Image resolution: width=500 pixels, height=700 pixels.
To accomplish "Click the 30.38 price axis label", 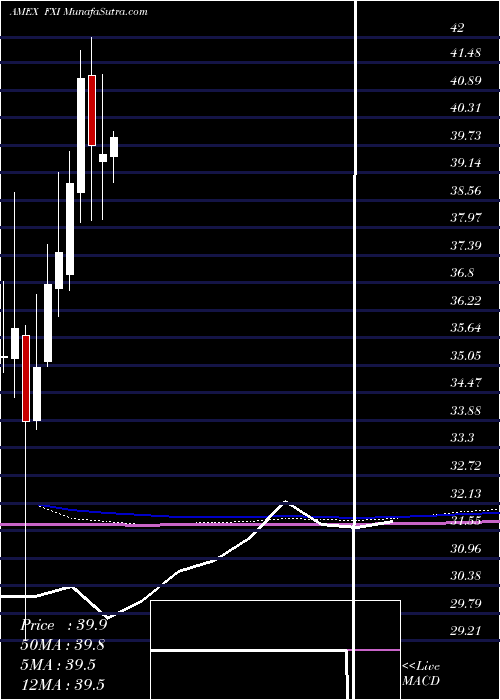I will [465, 575].
